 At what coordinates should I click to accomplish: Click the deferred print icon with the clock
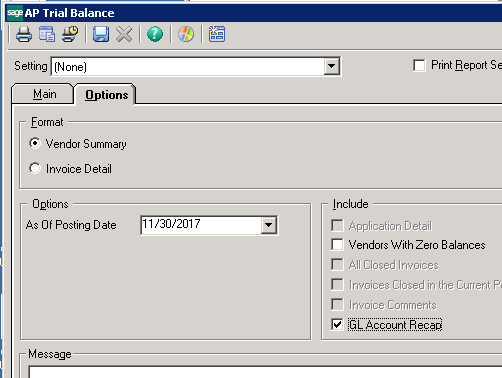(x=70, y=34)
